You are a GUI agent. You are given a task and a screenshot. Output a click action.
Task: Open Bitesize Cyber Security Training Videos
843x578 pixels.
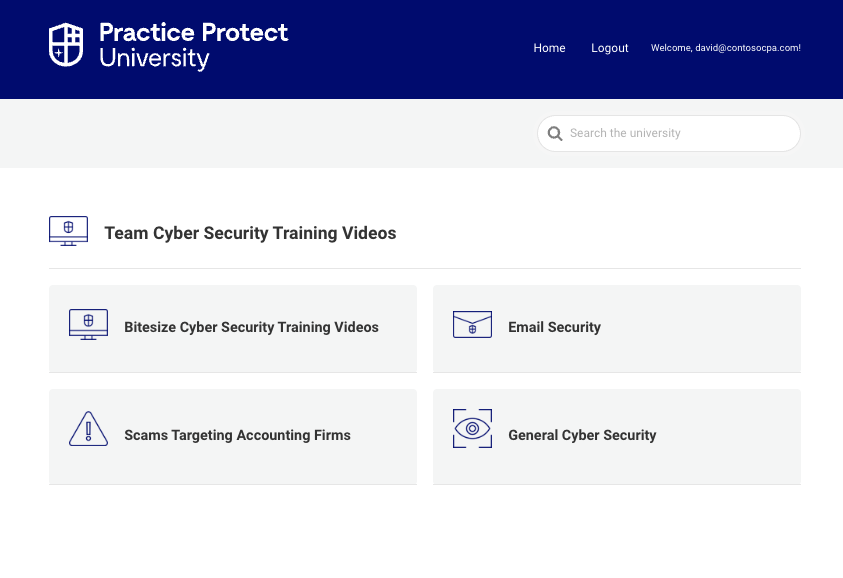(x=251, y=327)
